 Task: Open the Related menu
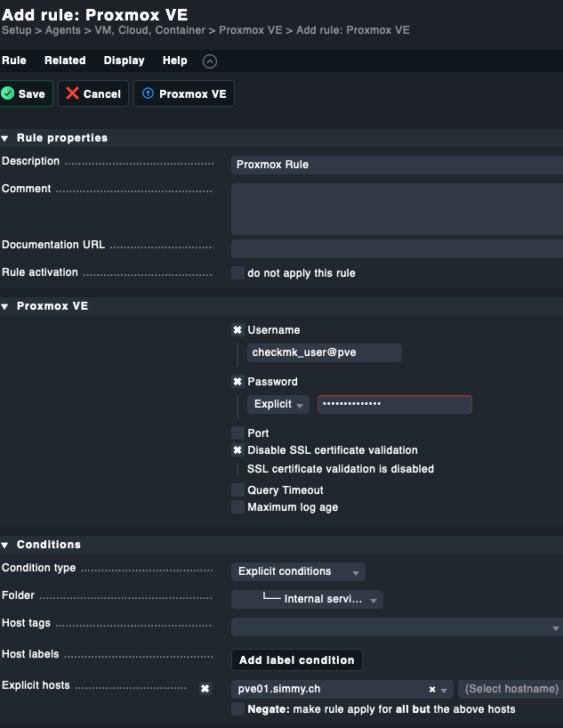[65, 61]
